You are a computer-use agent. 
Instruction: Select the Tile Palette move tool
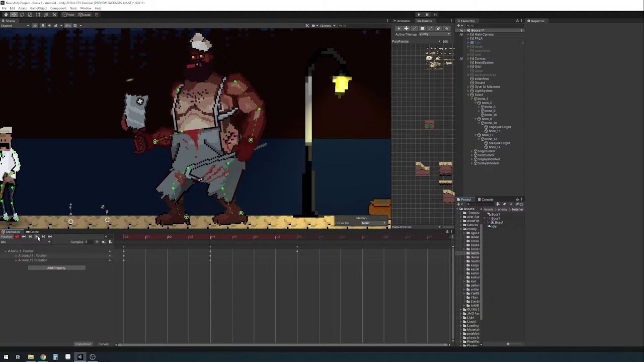click(x=407, y=28)
